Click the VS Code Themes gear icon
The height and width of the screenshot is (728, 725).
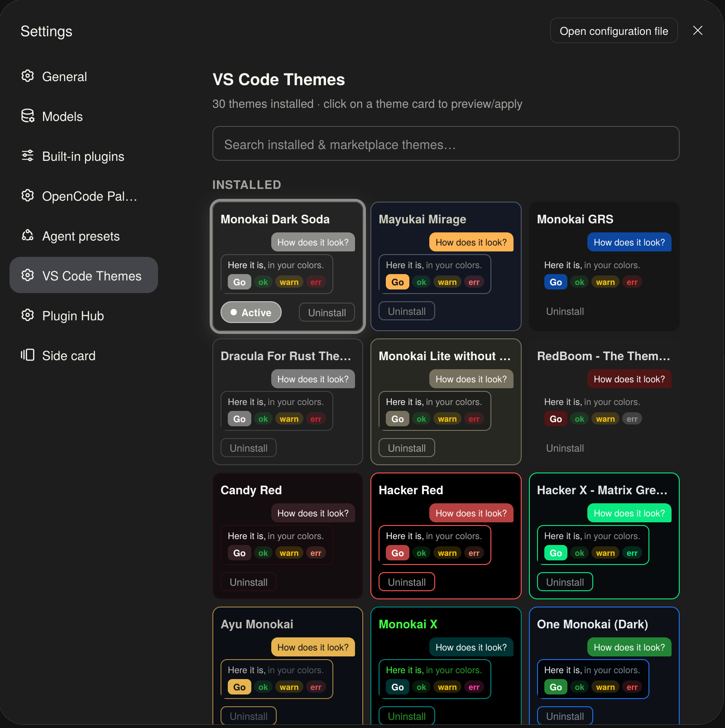[28, 275]
